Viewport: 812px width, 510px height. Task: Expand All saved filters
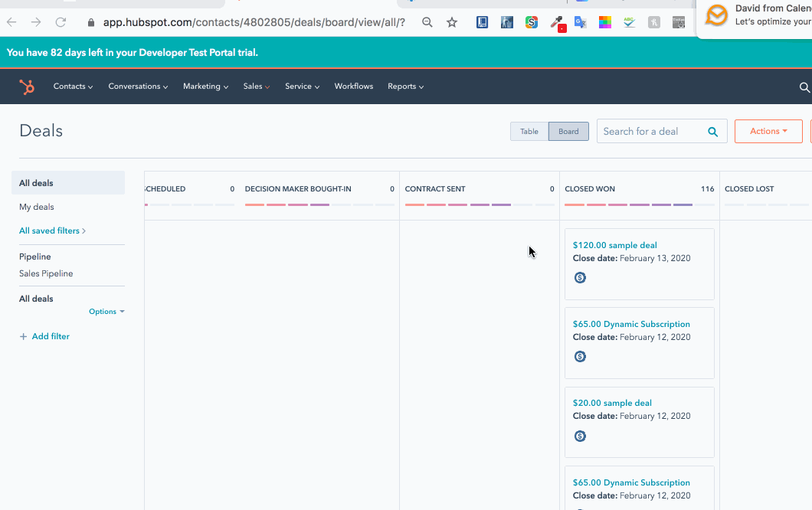[52, 231]
